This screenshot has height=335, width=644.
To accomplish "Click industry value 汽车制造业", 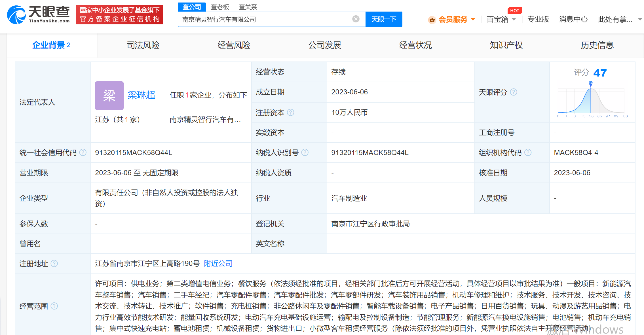I will point(349,198).
